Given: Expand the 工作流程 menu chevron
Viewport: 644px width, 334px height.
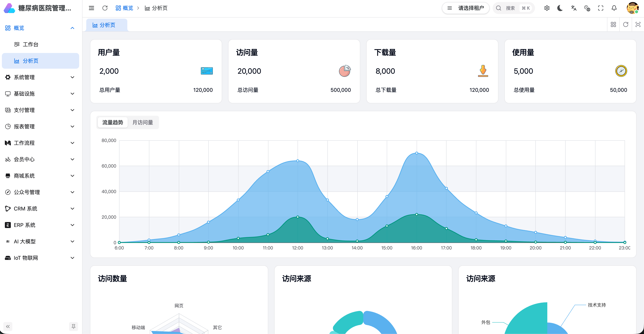Looking at the screenshot, I should 72,143.
